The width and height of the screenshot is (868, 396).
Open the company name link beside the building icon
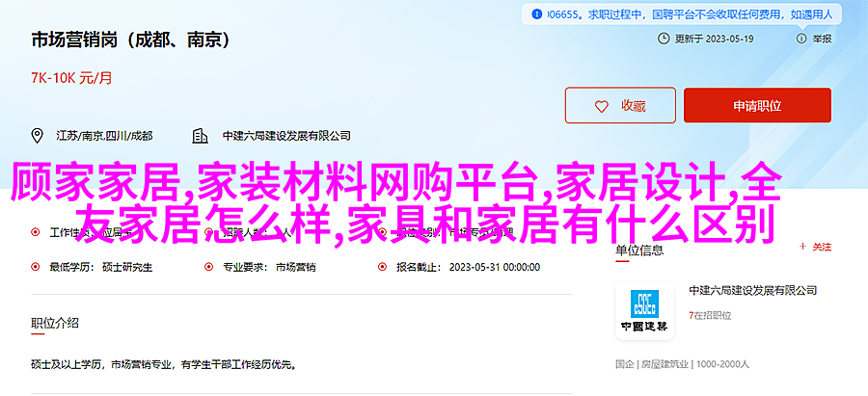[x=286, y=136]
